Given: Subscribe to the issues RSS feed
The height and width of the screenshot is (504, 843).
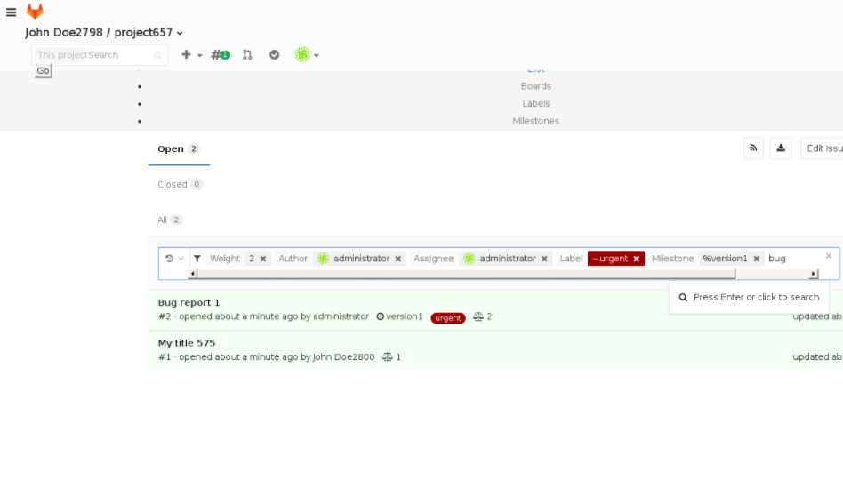Looking at the screenshot, I should click(753, 148).
